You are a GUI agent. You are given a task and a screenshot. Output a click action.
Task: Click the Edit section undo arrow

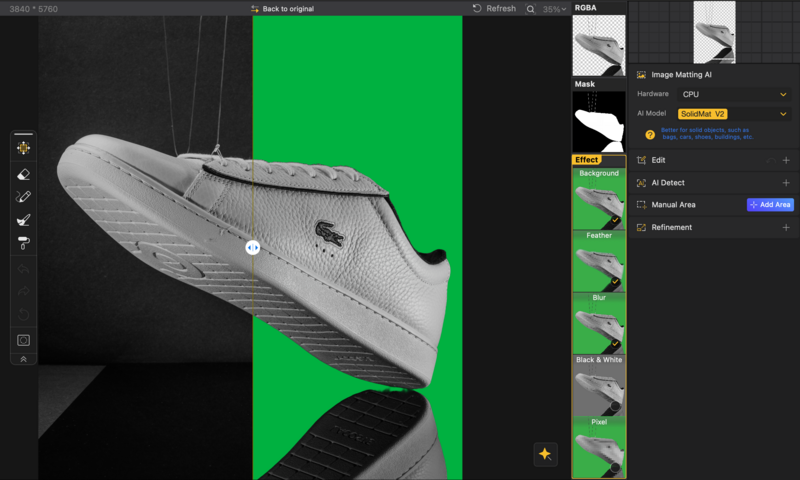tap(771, 161)
